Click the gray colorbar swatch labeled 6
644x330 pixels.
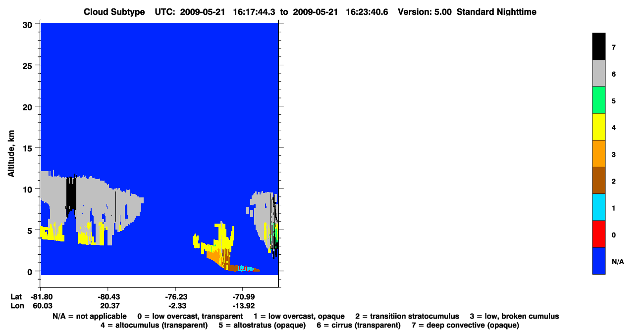[598, 73]
